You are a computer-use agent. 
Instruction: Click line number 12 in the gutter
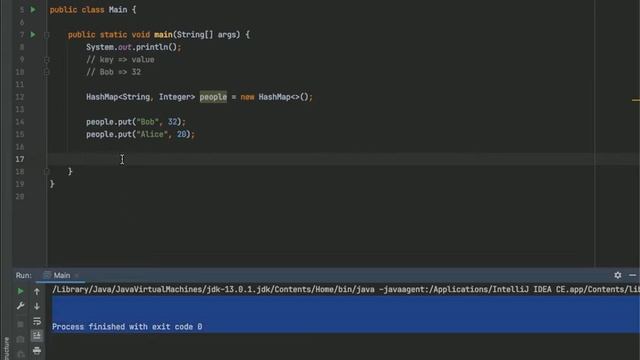(x=20, y=97)
